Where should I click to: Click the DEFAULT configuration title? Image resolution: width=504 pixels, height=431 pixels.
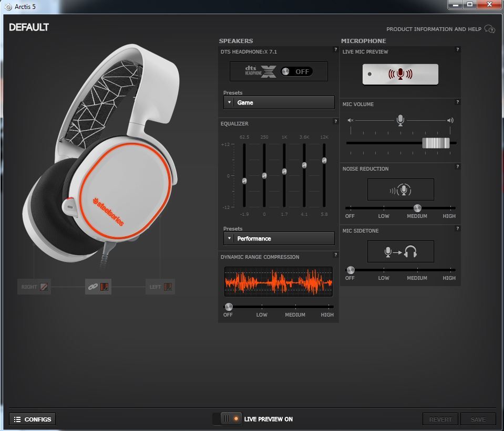click(x=29, y=27)
